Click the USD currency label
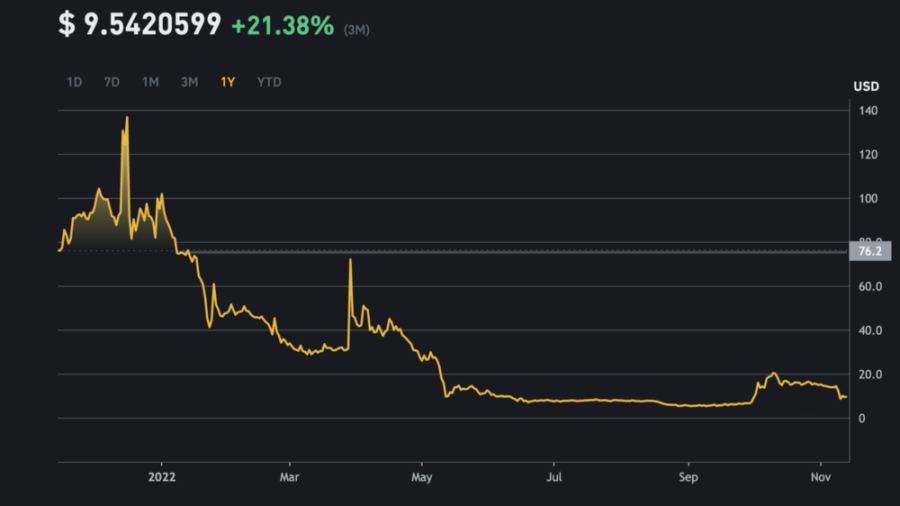Screen dimensions: 900x506 [866, 87]
